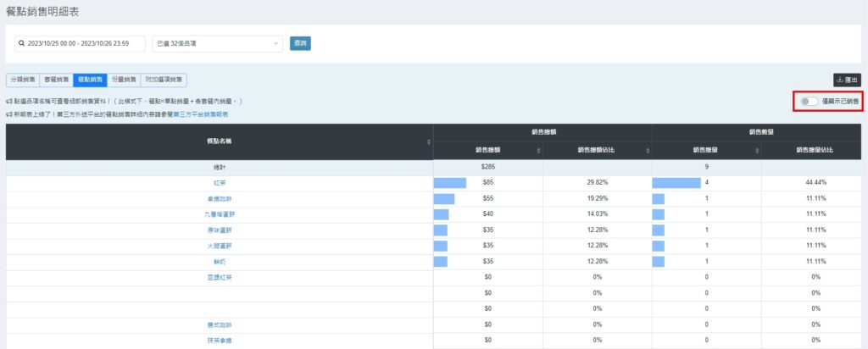
Task: Click the 抹茶拿鐵 item link
Action: click(x=220, y=341)
